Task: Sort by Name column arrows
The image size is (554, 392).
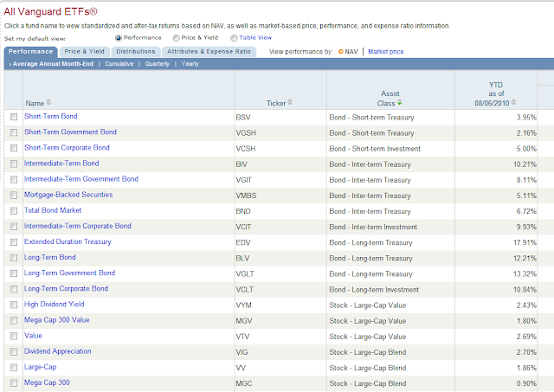Action: point(48,102)
